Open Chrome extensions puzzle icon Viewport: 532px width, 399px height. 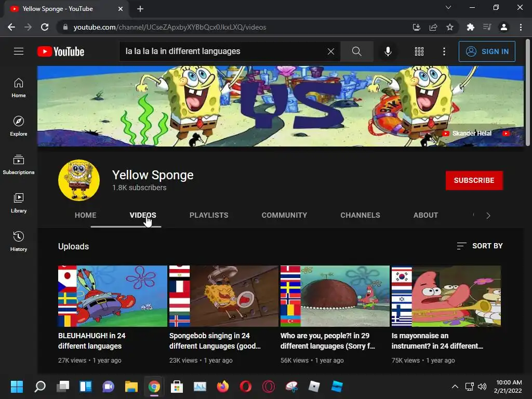point(470,27)
